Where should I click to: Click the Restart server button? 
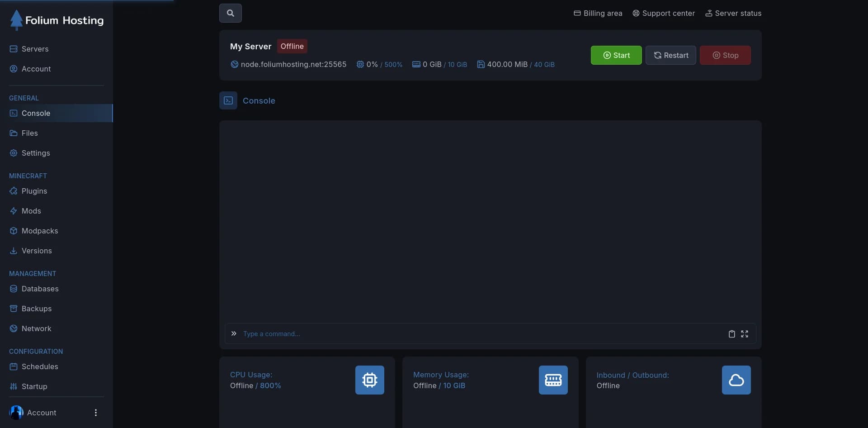671,55
